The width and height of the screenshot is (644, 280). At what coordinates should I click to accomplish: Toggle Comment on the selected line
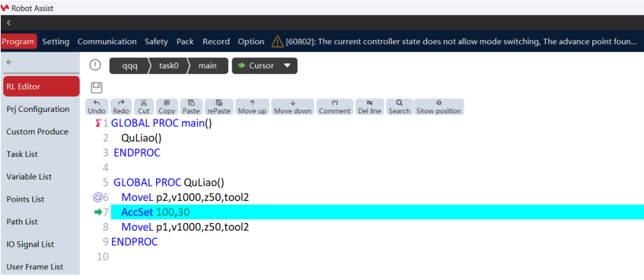point(335,107)
